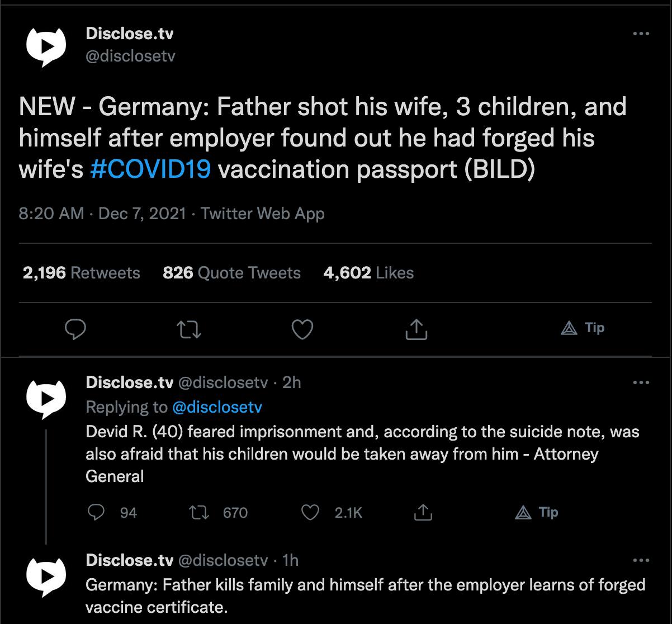672x624 pixels.
Task: Click the reply icon on the main tweet
Action: click(x=75, y=329)
